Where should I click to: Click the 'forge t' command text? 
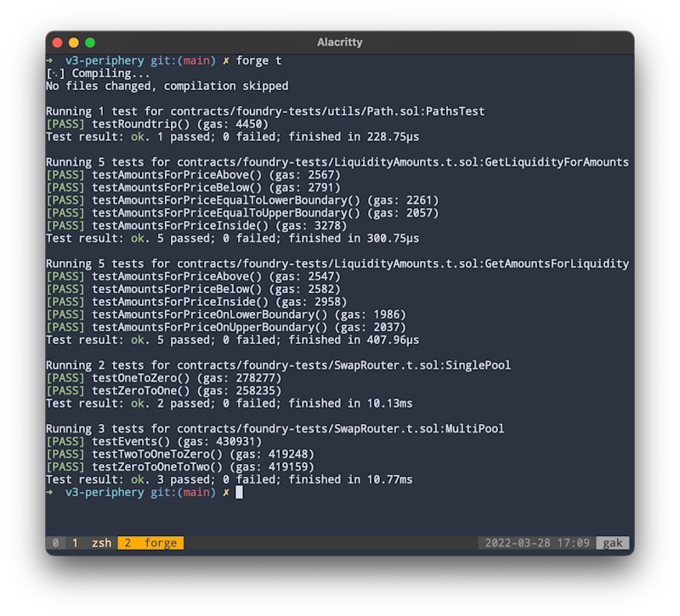[x=259, y=60]
